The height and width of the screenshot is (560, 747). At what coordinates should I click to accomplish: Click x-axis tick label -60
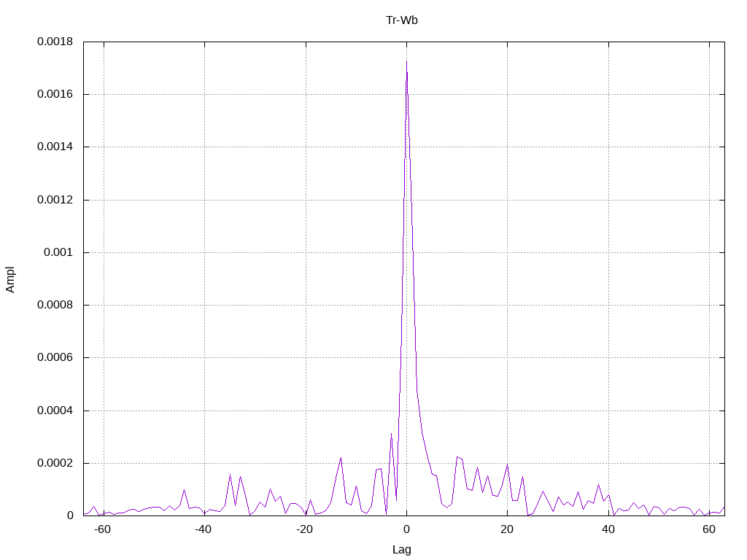102,529
